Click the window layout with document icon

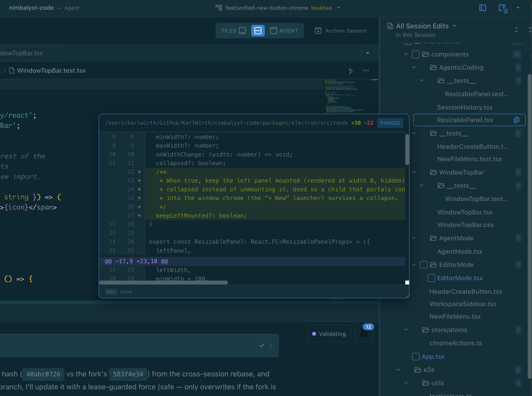pos(503,8)
